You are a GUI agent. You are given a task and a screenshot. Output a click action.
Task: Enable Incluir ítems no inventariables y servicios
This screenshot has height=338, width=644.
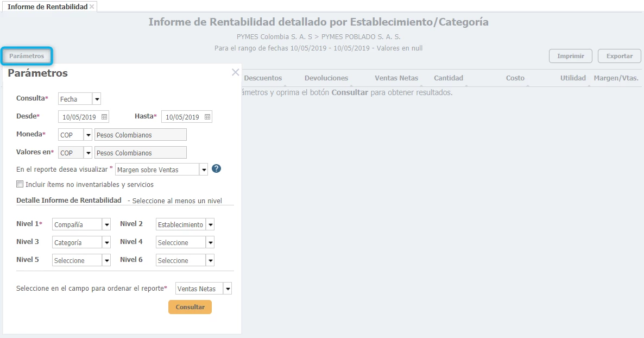(20, 184)
